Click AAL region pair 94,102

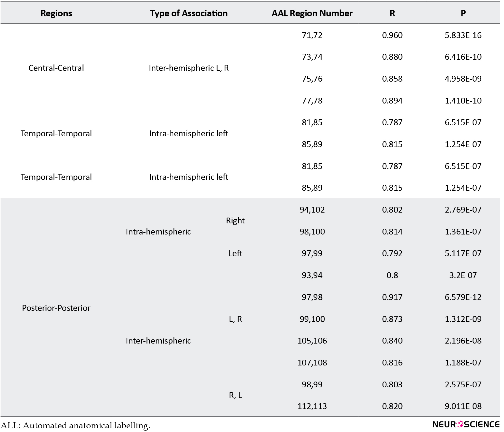[x=312, y=210]
